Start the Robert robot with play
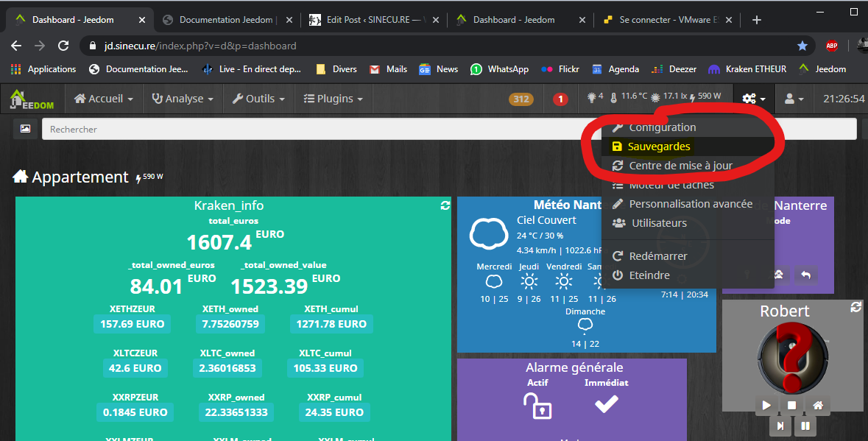 tap(766, 406)
